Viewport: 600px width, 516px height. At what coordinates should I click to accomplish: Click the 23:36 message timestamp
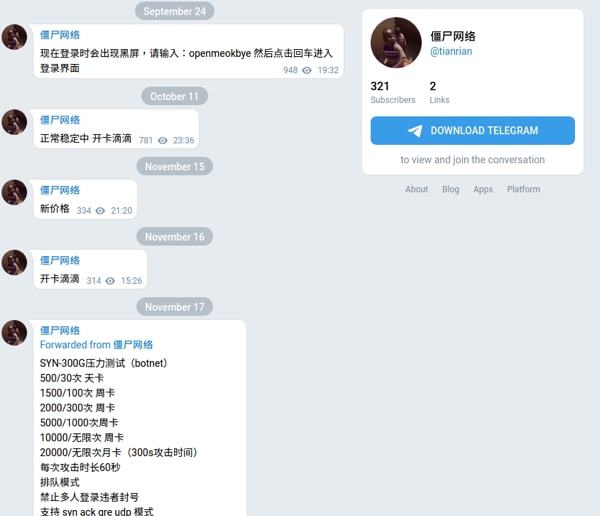183,140
